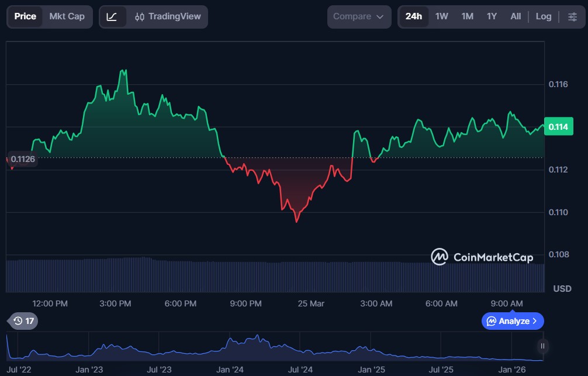Click the CoinMarketCap watermark logo
This screenshot has height=376, width=588.
pyautogui.click(x=482, y=257)
